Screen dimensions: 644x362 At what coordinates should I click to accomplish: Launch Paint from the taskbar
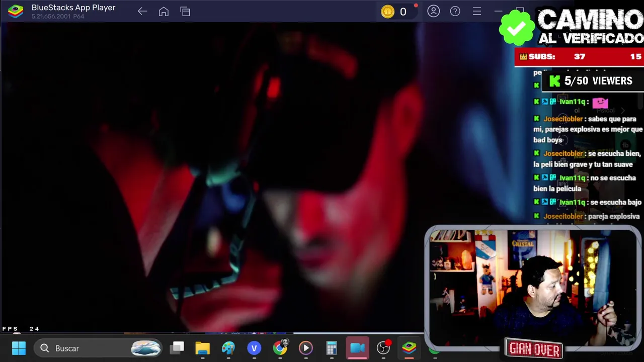point(228,348)
